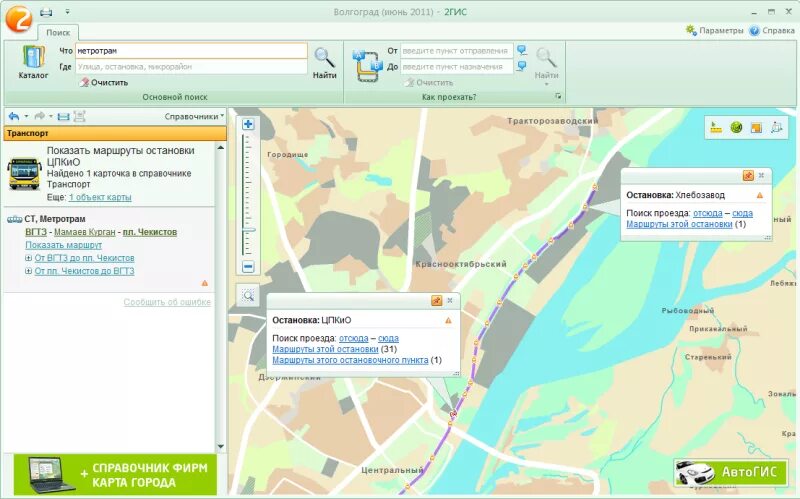Pick destination point on map icon

tap(521, 66)
